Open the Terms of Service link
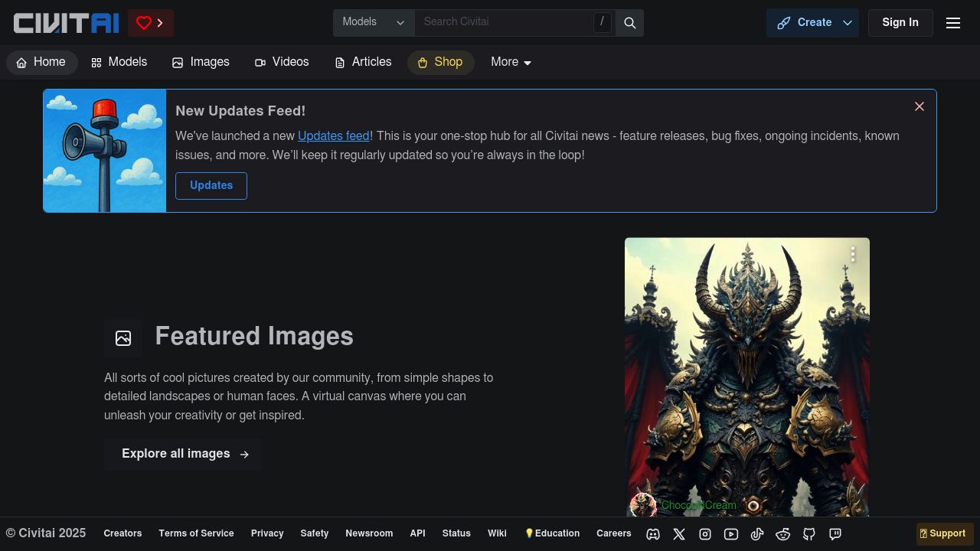This screenshot has height=551, width=980. tap(196, 534)
